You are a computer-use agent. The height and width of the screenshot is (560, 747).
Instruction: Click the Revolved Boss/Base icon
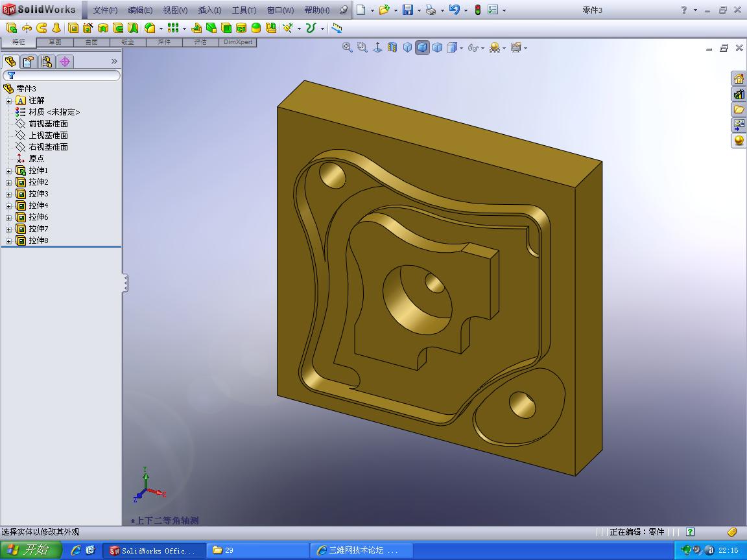click(x=27, y=28)
